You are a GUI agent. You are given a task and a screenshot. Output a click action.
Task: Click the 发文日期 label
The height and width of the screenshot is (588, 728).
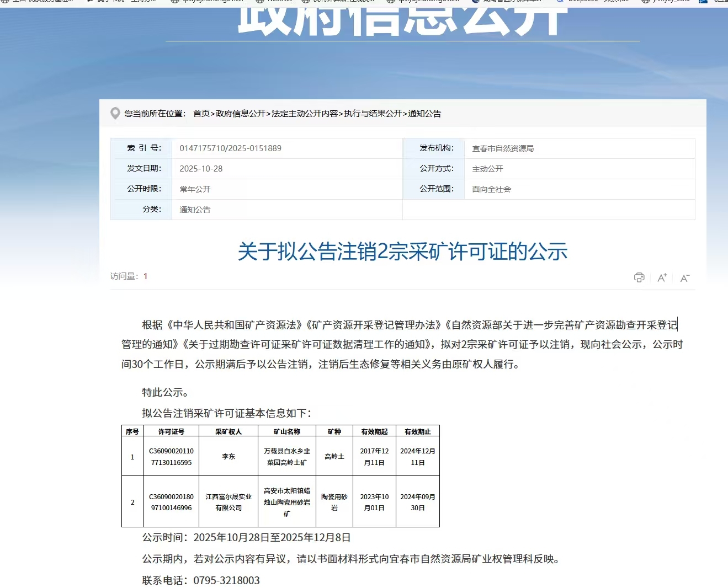pos(144,168)
